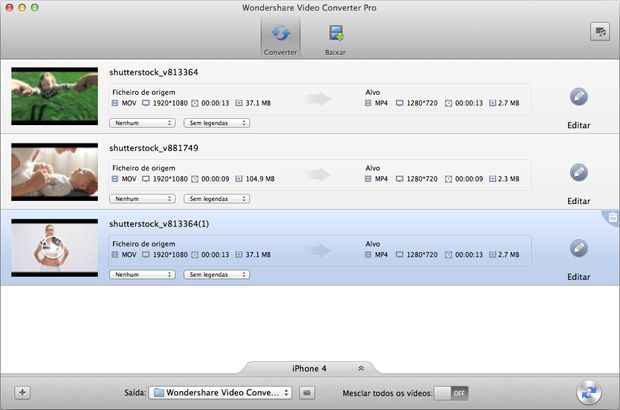Open Nenhum audio dropdown for shutterstock_v881749
The image size is (620, 410).
[x=142, y=199]
